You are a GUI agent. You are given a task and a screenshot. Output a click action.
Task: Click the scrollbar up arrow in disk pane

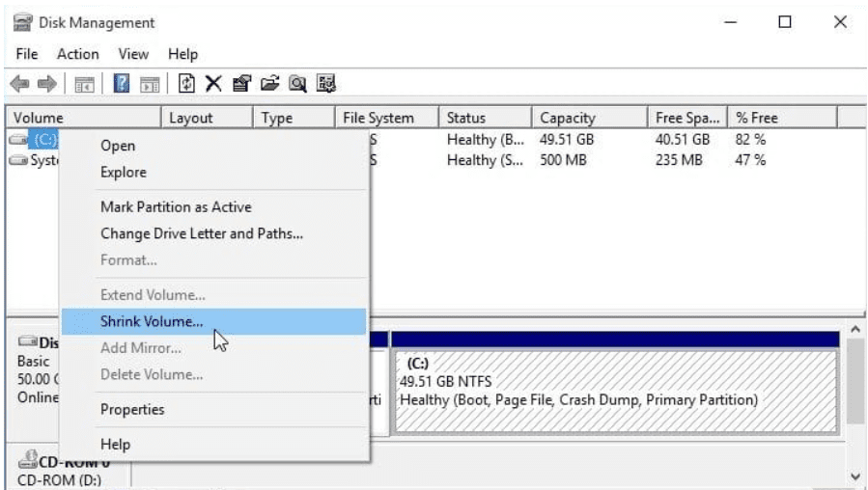coord(855,330)
